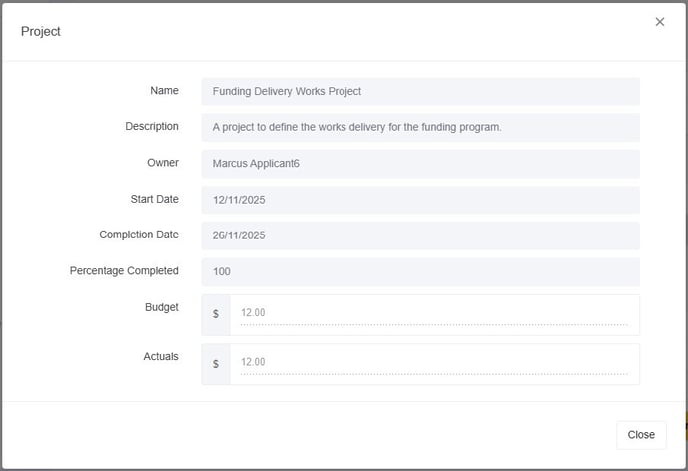Open the Completion Date field 26/11/2025

[x=420, y=236]
